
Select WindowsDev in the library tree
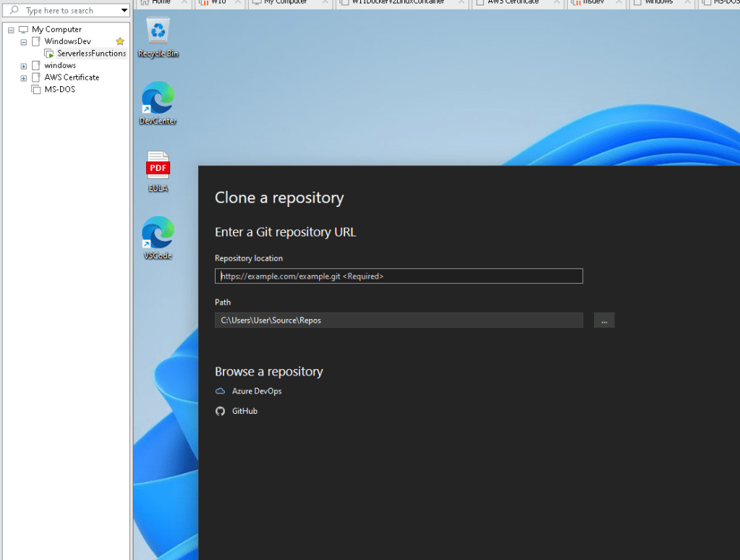click(x=67, y=41)
